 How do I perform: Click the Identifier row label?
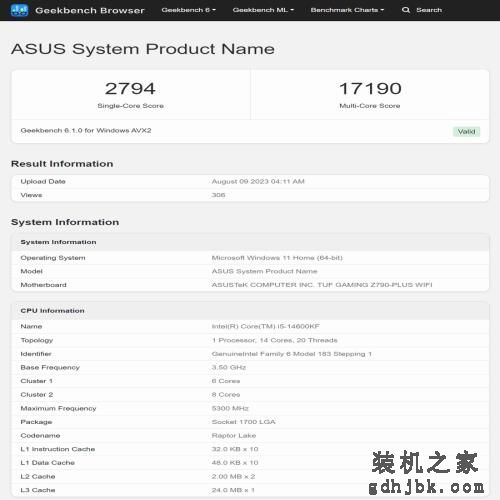tap(36, 354)
